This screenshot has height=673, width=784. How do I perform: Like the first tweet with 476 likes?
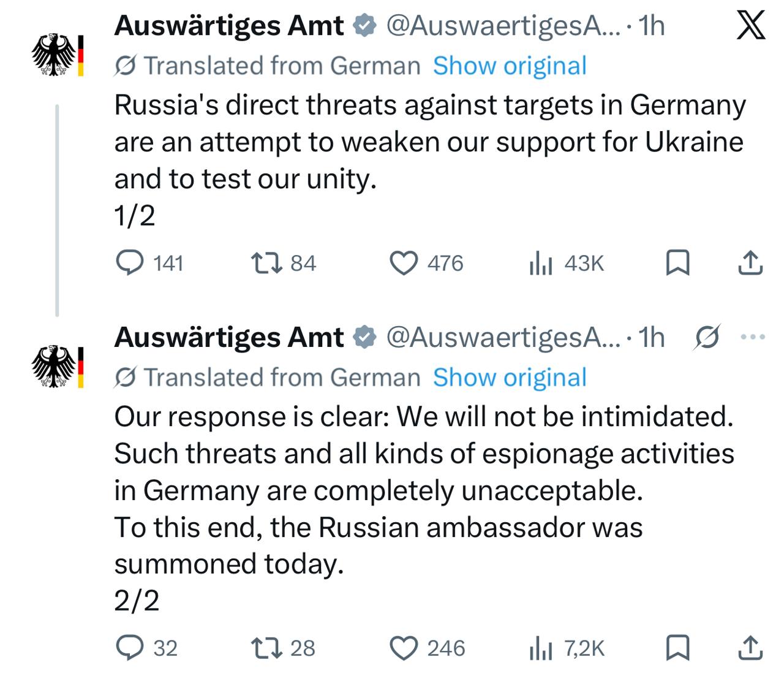[x=404, y=263]
